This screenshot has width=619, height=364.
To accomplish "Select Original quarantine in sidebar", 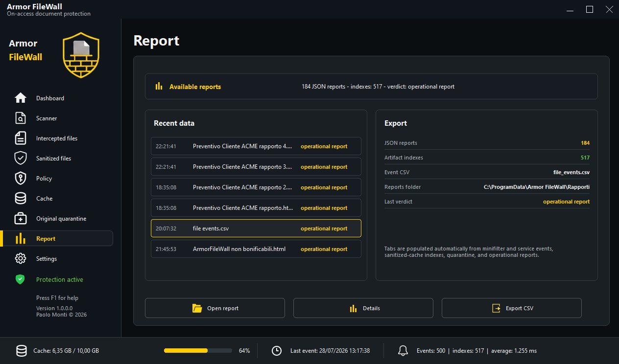I will click(x=61, y=219).
